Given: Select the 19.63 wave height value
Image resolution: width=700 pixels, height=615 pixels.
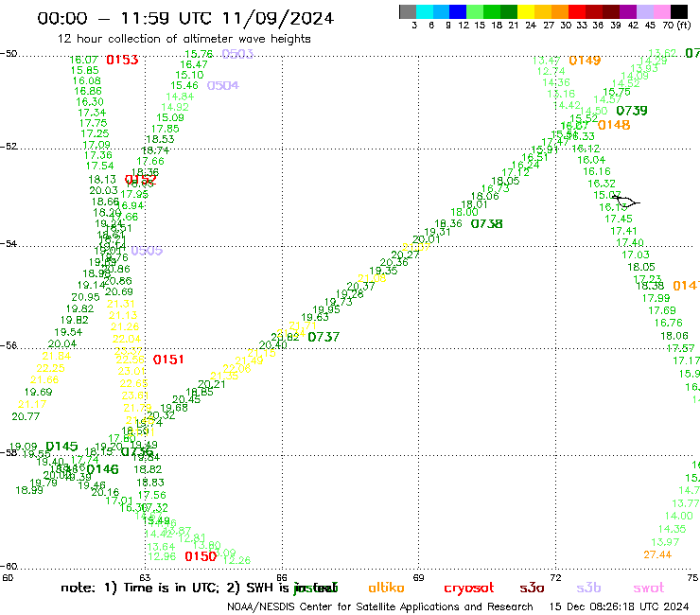Looking at the screenshot, I should [315, 318].
